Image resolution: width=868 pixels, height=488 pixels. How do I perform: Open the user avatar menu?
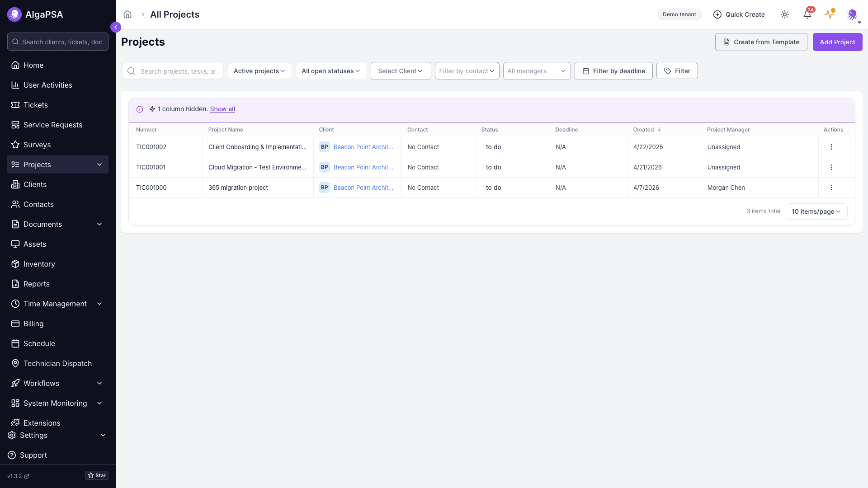coord(852,14)
